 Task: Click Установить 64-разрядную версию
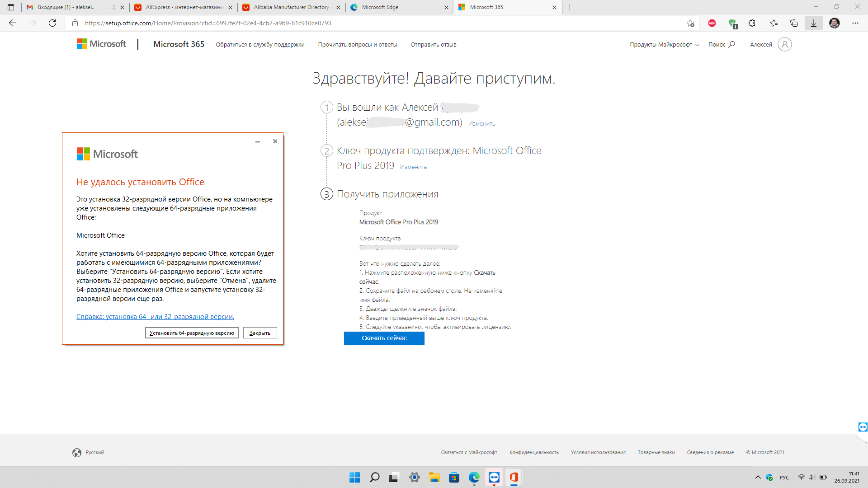pos(192,333)
